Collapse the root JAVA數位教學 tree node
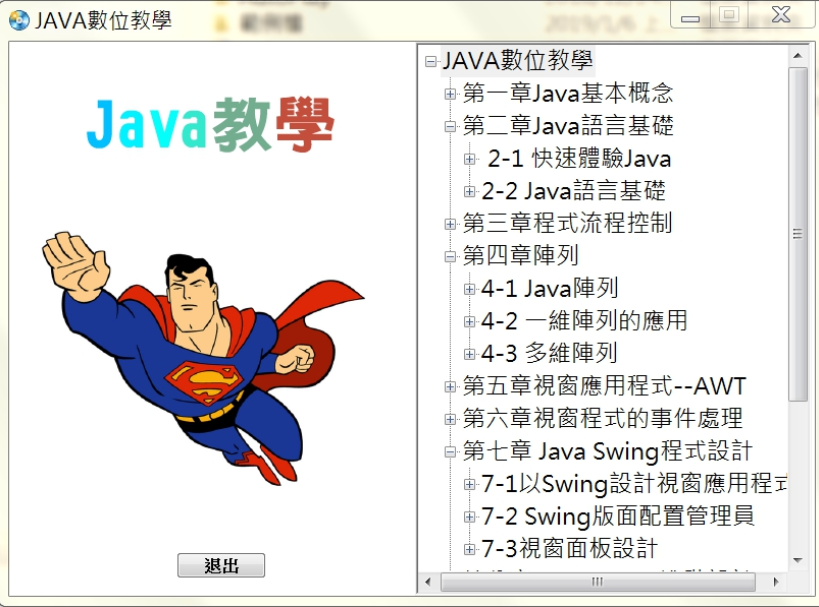Image resolution: width=819 pixels, height=607 pixels. point(431,62)
